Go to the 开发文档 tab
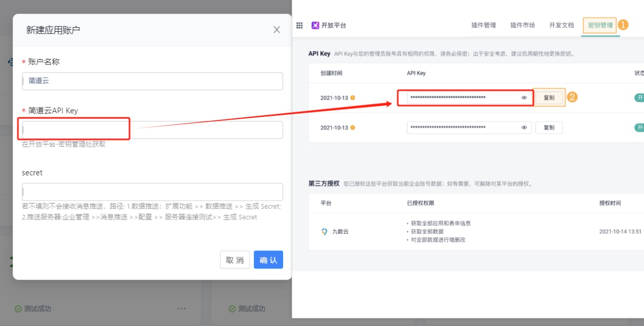Viewport: 644px width, 326px height. [x=561, y=25]
